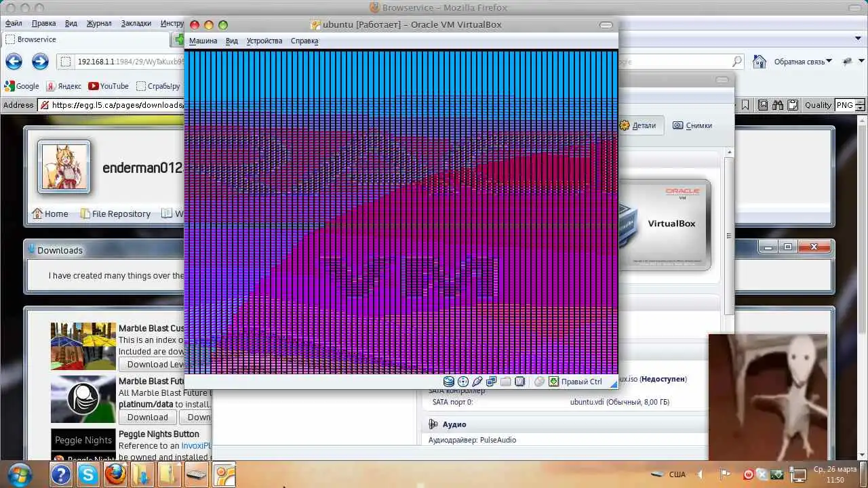Click Firefox back arrow button
Screen dimensions: 868x488
click(14, 62)
